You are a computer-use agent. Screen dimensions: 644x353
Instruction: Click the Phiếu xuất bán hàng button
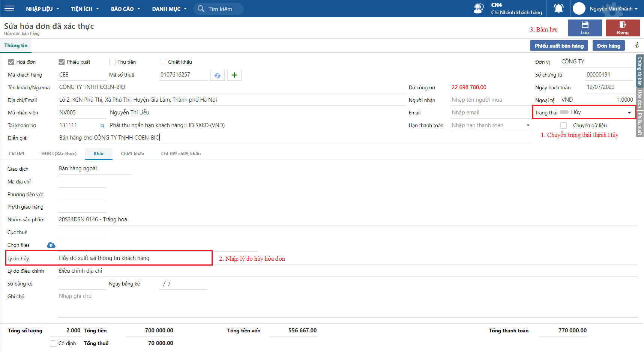559,46
